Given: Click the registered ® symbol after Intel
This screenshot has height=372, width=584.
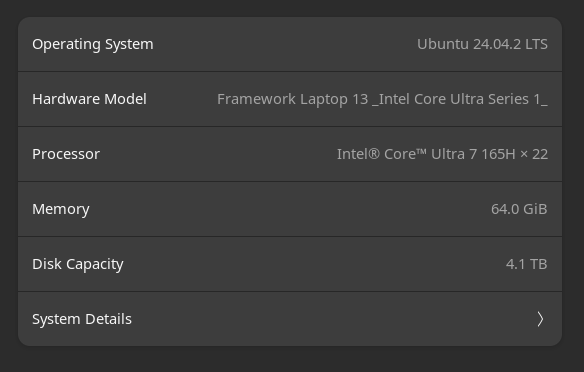Looking at the screenshot, I should 374,154.
